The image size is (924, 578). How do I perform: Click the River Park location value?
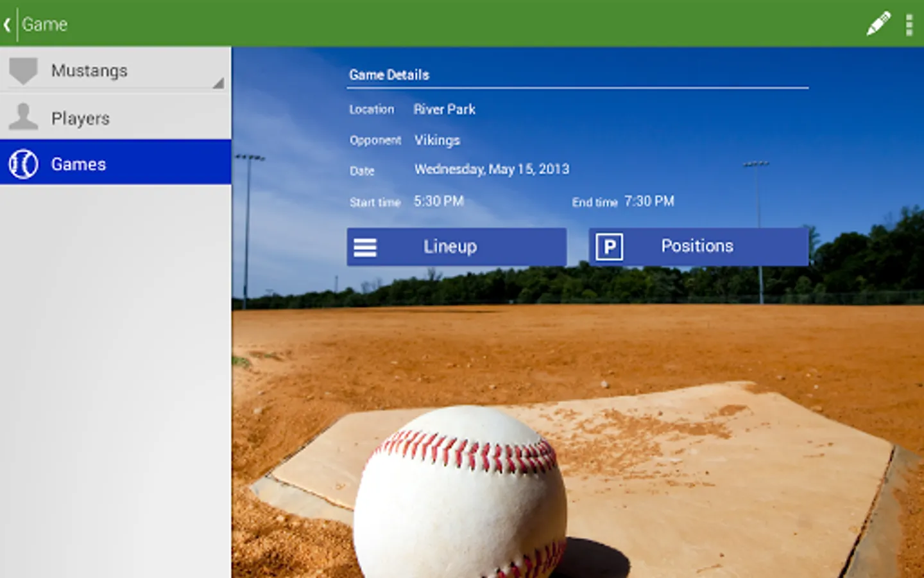[444, 109]
